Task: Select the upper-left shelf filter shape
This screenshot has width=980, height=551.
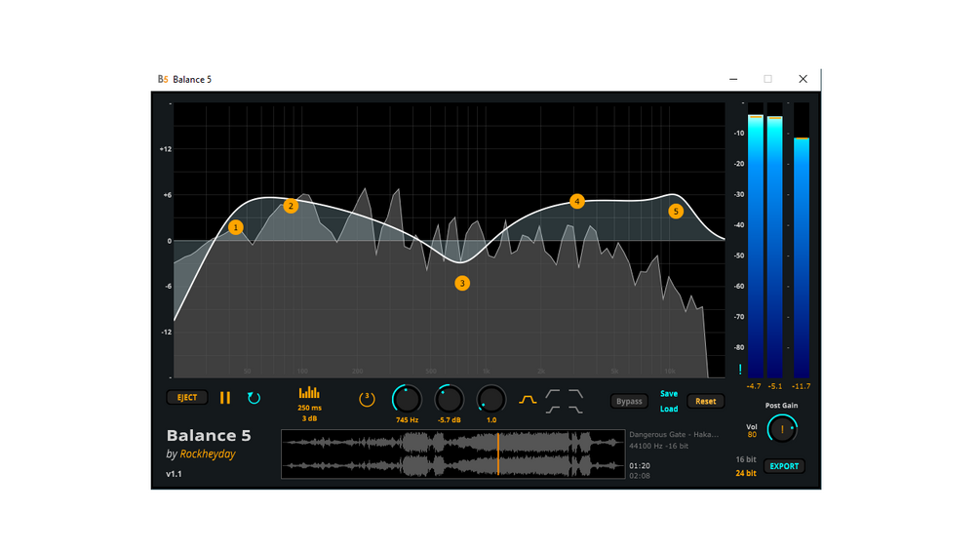Action: pyautogui.click(x=553, y=394)
